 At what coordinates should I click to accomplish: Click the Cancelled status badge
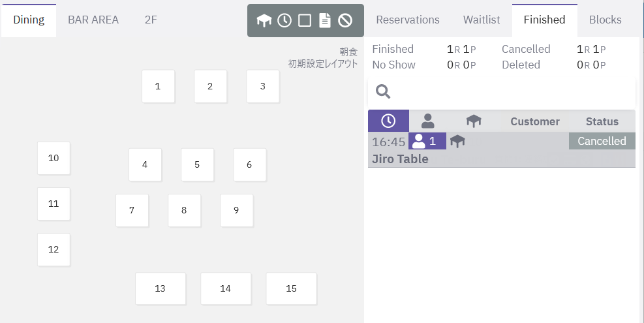click(602, 141)
